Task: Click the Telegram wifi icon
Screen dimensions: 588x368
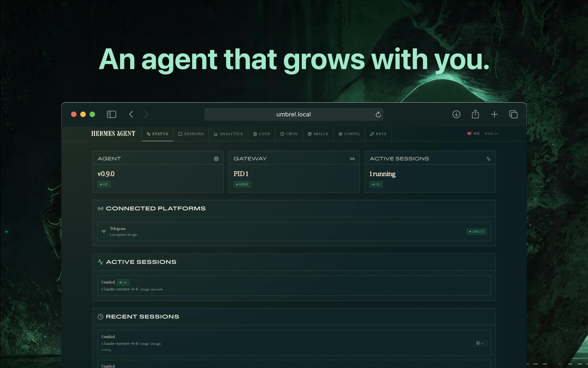Action: coord(103,231)
